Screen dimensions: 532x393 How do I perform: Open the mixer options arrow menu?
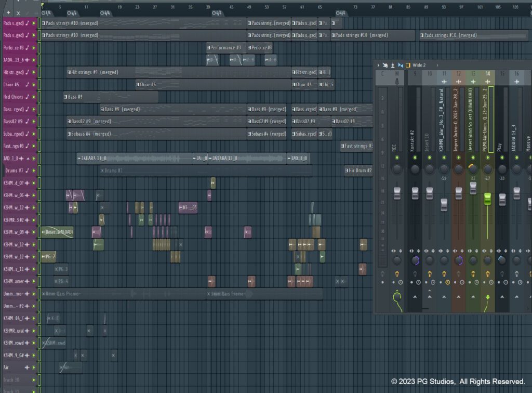click(x=378, y=65)
